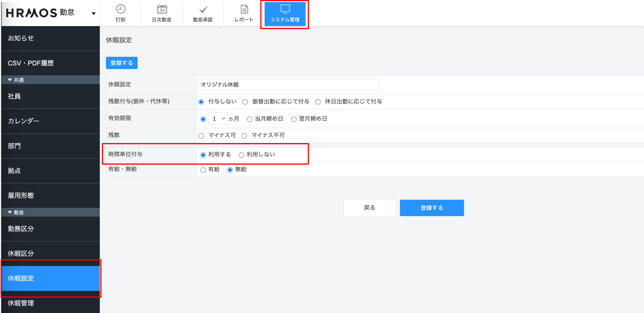Open 休暇管理 in the sidebar

pos(21,303)
